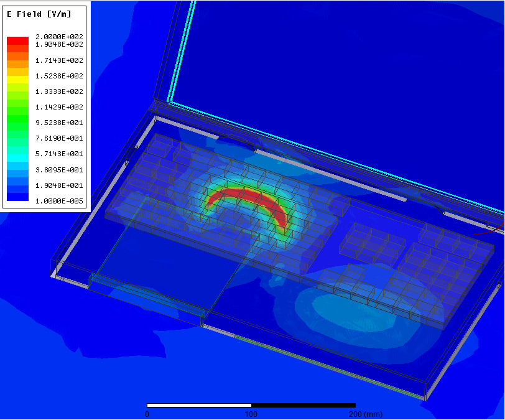Screen dimensions: 505x420
Task: Click the 1.0000E-005 minimum legend value
Action: (x=59, y=201)
